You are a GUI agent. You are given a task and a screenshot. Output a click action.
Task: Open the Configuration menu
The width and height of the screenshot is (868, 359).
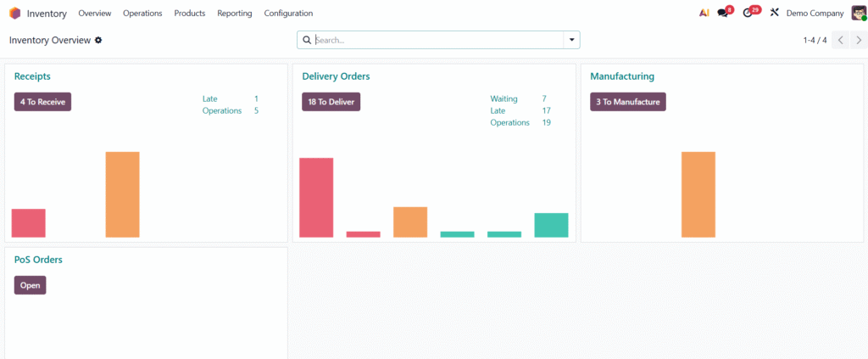pos(288,14)
